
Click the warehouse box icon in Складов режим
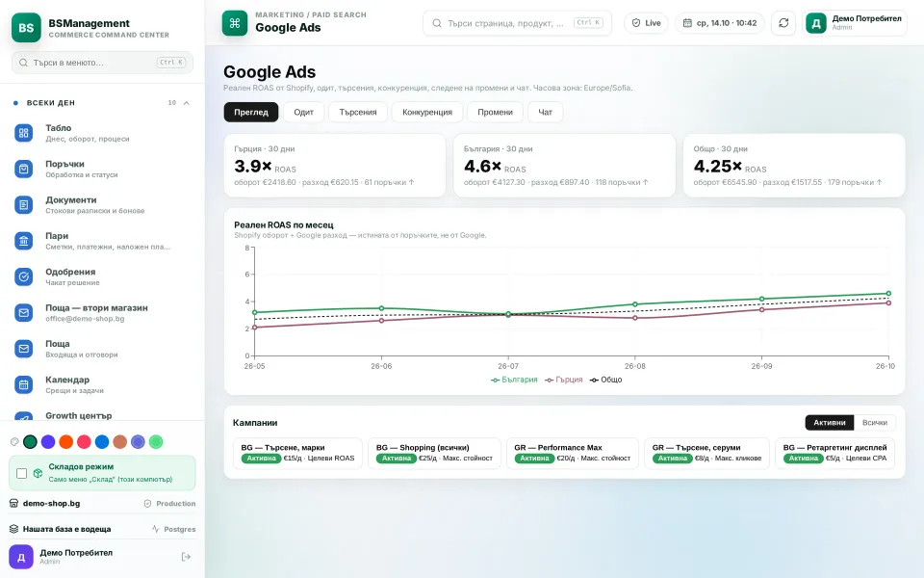tap(38, 473)
